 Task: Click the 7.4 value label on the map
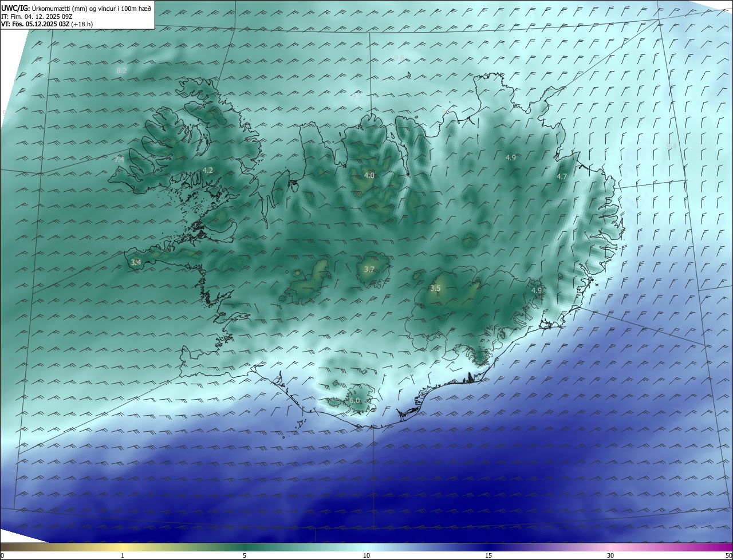coord(119,160)
